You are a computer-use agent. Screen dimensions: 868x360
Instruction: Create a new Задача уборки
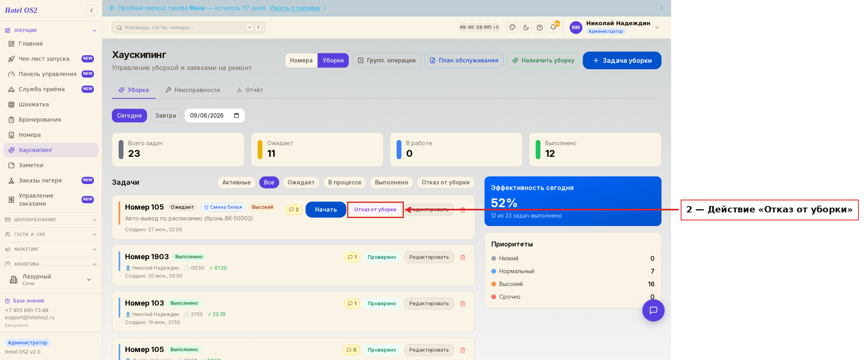tap(622, 60)
